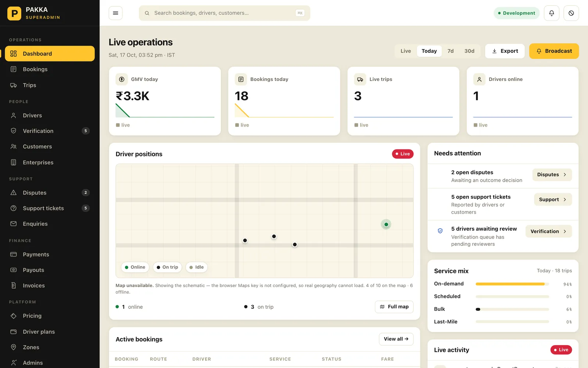Click the Live activity Live badge
Screen dimensions: 588x368
point(561,350)
